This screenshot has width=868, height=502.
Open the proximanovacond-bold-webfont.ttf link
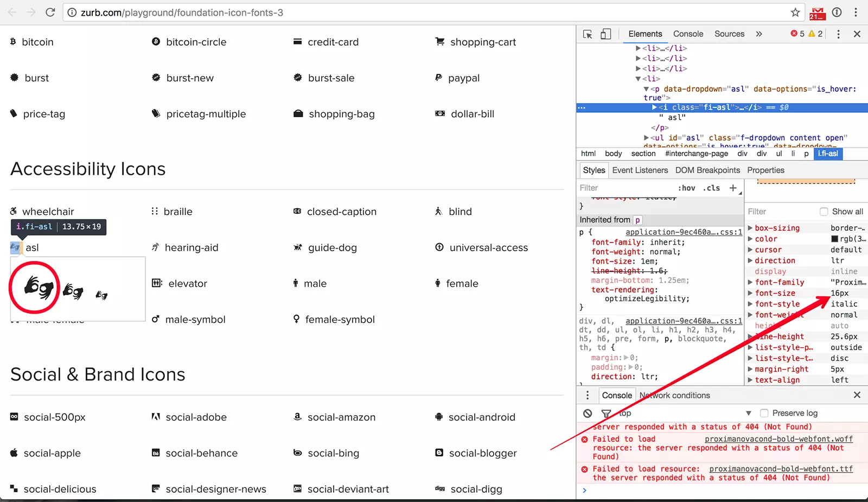click(781, 469)
